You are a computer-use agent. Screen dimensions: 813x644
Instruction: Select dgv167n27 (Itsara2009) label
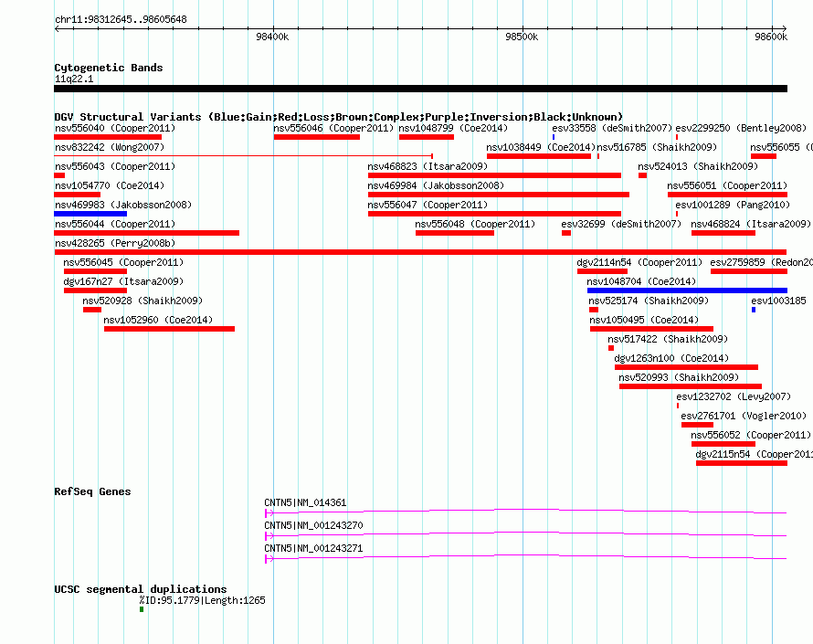click(x=123, y=281)
